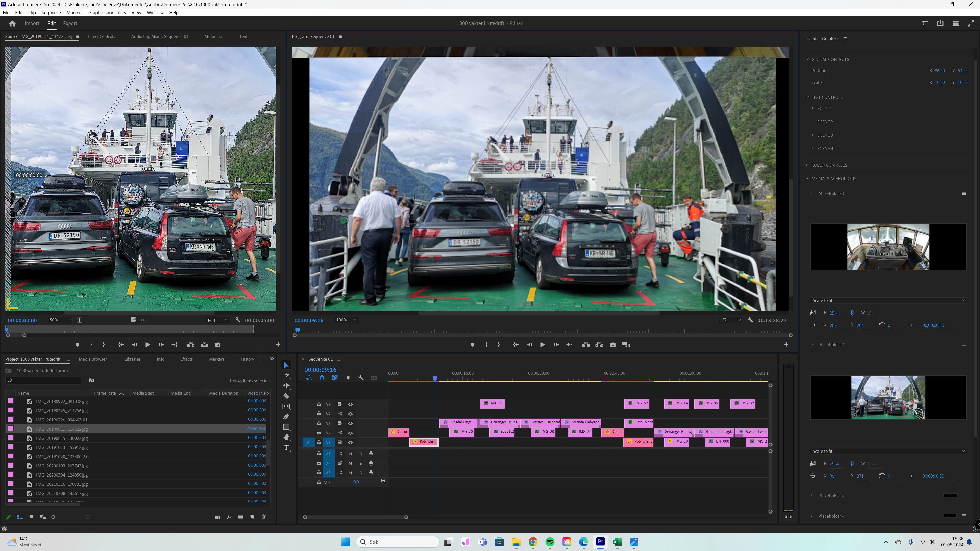Click the Export Frame camera icon in Program monitor
Viewport: 980px width, 551px height.
[x=612, y=345]
